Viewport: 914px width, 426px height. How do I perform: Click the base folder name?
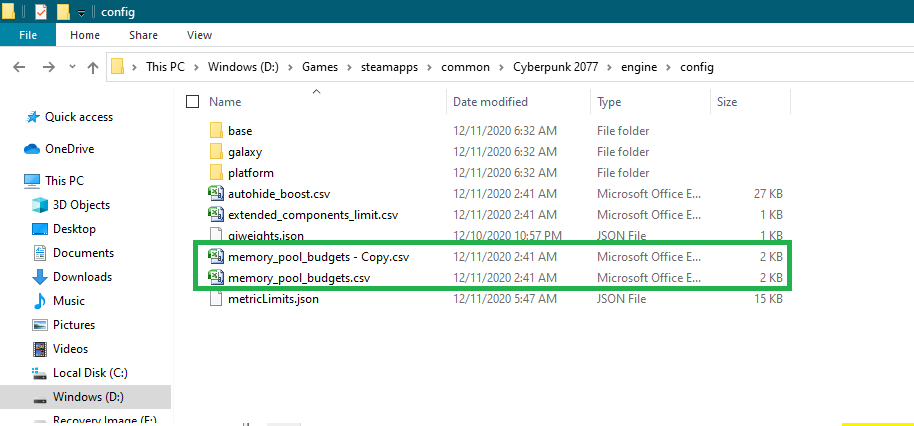[240, 131]
